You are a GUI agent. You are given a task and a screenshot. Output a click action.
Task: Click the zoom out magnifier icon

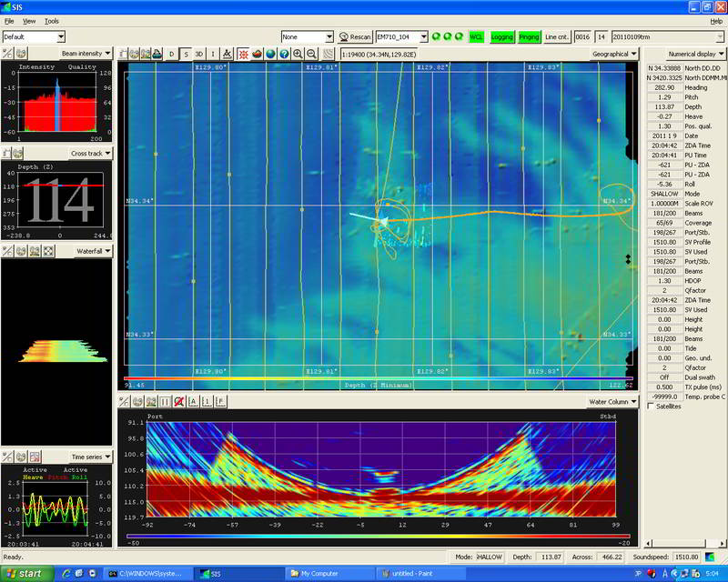312,55
